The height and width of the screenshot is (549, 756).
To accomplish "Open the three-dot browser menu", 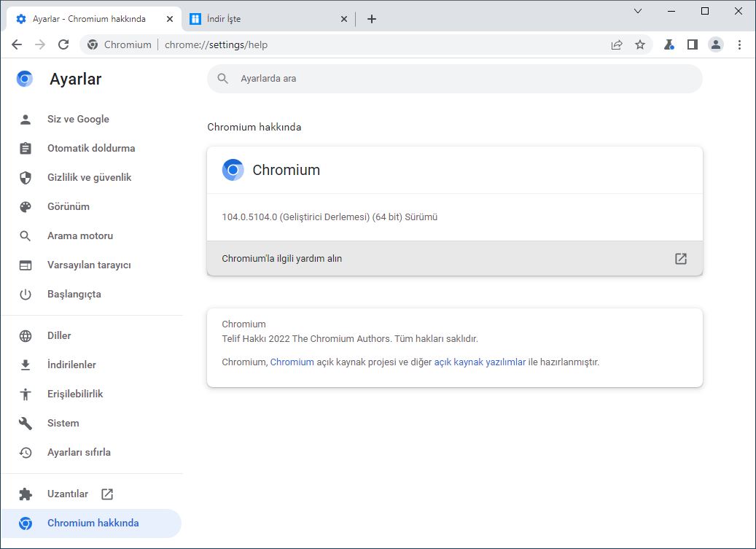I will pyautogui.click(x=739, y=44).
